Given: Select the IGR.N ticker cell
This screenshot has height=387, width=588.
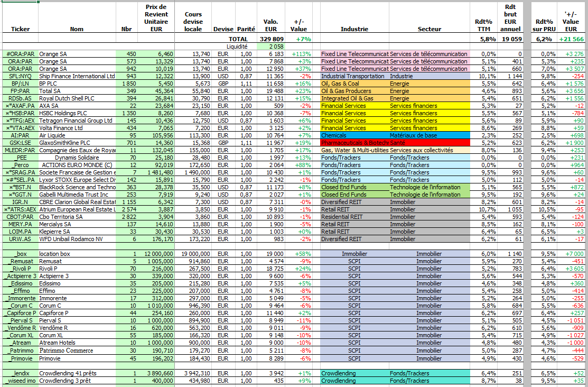Looking at the screenshot, I should pos(20,202).
